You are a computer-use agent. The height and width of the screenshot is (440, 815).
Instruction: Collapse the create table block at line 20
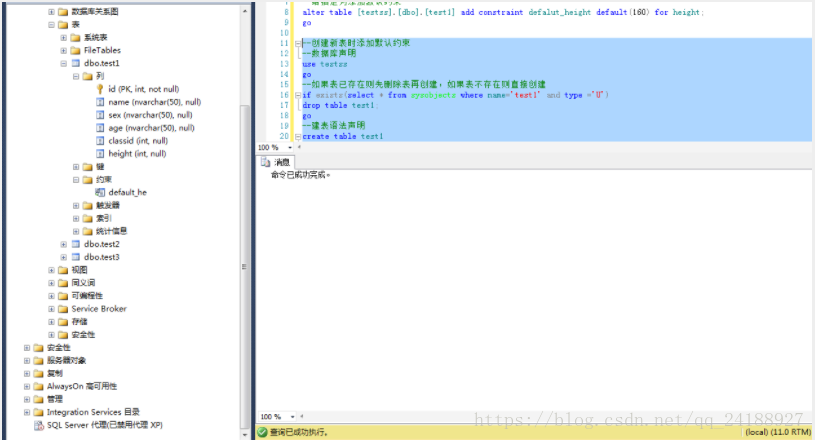pos(298,137)
